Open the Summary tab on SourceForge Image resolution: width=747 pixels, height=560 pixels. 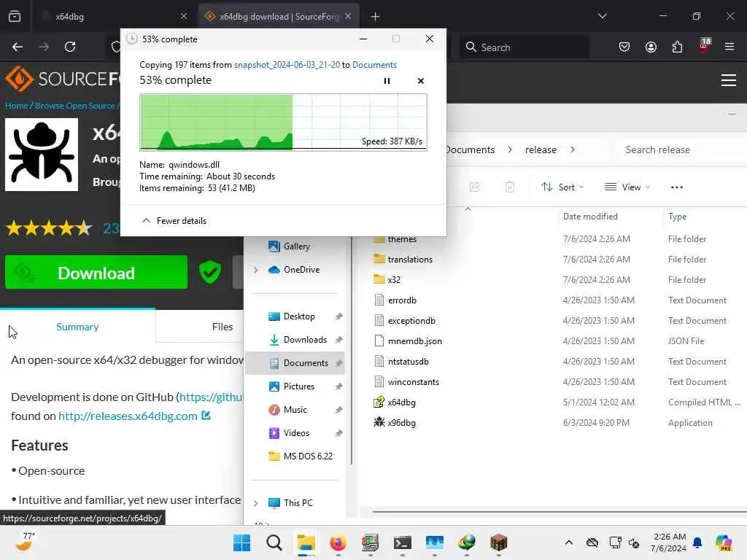point(77,327)
